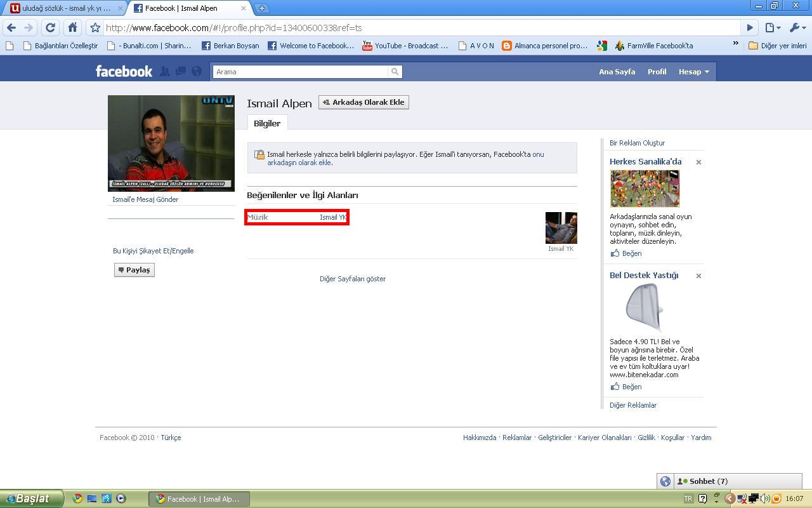Image resolution: width=812 pixels, height=508 pixels.
Task: Close the uludağ sözlük tab
Action: 120,8
